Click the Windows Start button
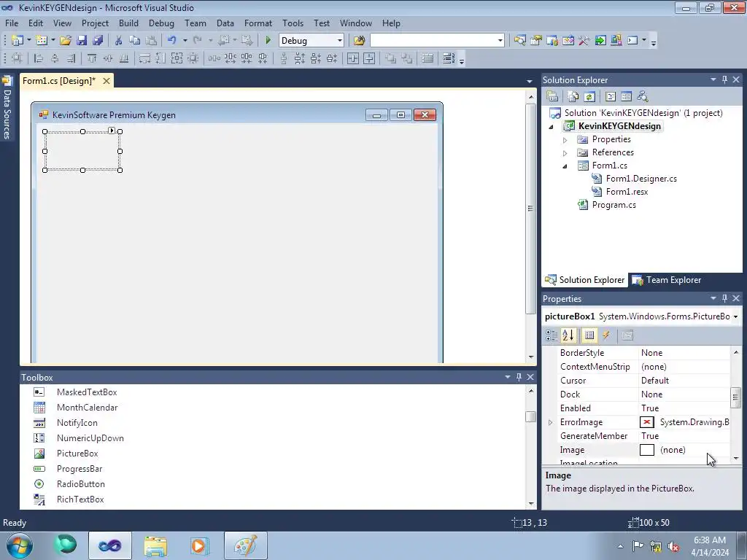 pos(20,545)
